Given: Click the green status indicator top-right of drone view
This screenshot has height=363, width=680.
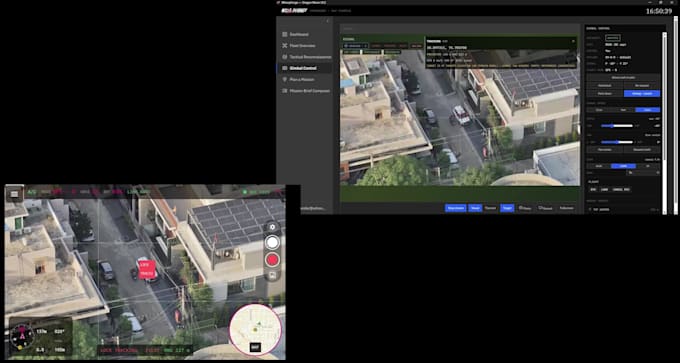Looking at the screenshot, I should pos(245,192).
